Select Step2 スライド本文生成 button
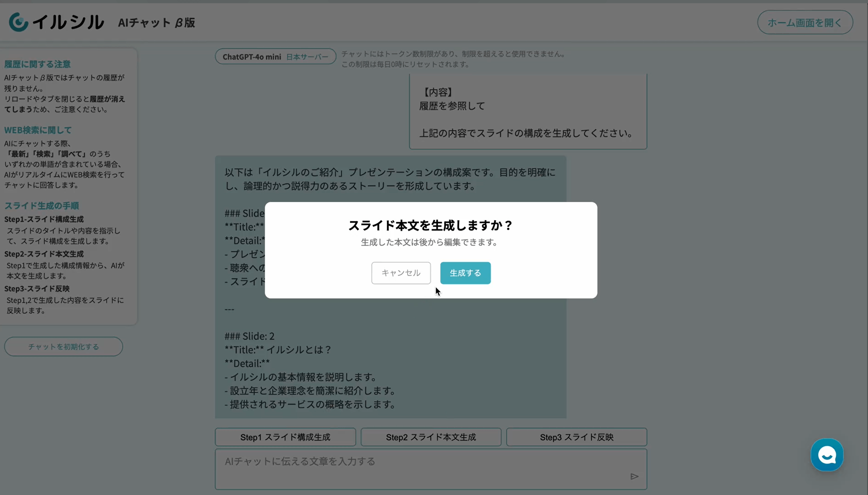Viewport: 868px width, 495px height. (x=431, y=437)
